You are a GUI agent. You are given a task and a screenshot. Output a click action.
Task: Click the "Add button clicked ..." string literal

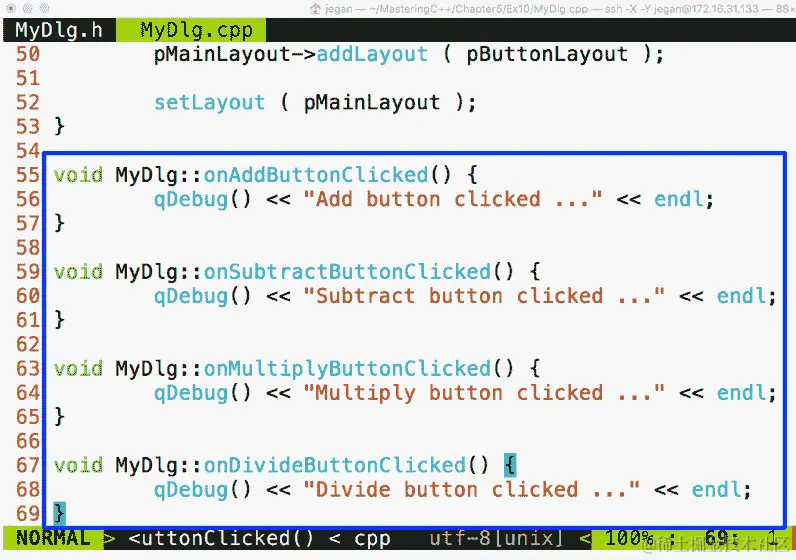[x=453, y=200]
